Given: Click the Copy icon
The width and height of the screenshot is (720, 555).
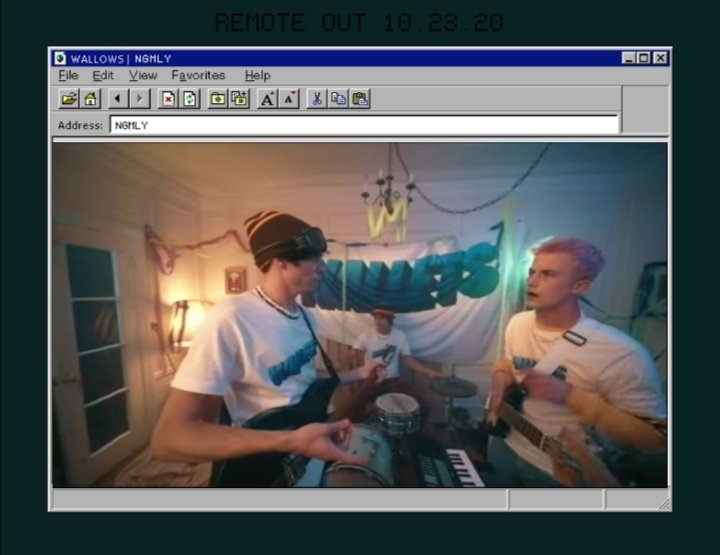Looking at the screenshot, I should 338,99.
